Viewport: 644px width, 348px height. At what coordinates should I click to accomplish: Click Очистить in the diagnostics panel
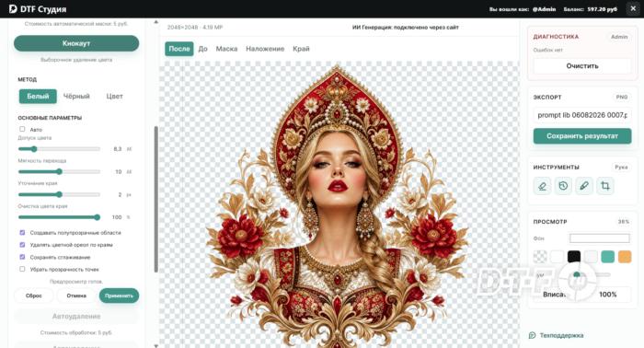tap(582, 65)
